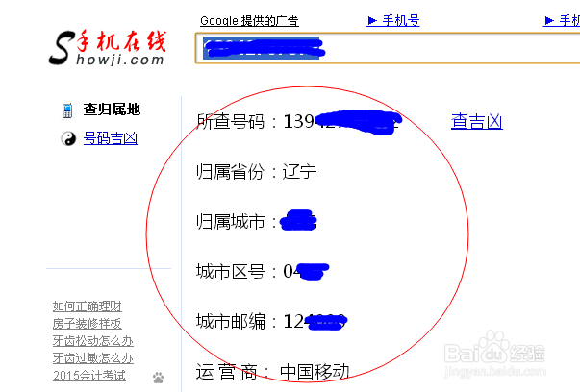Click the 运营商：中国移动 text

[272, 372]
